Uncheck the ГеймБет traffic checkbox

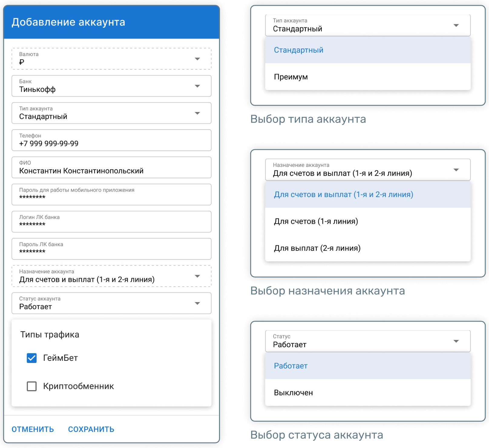[x=32, y=358]
